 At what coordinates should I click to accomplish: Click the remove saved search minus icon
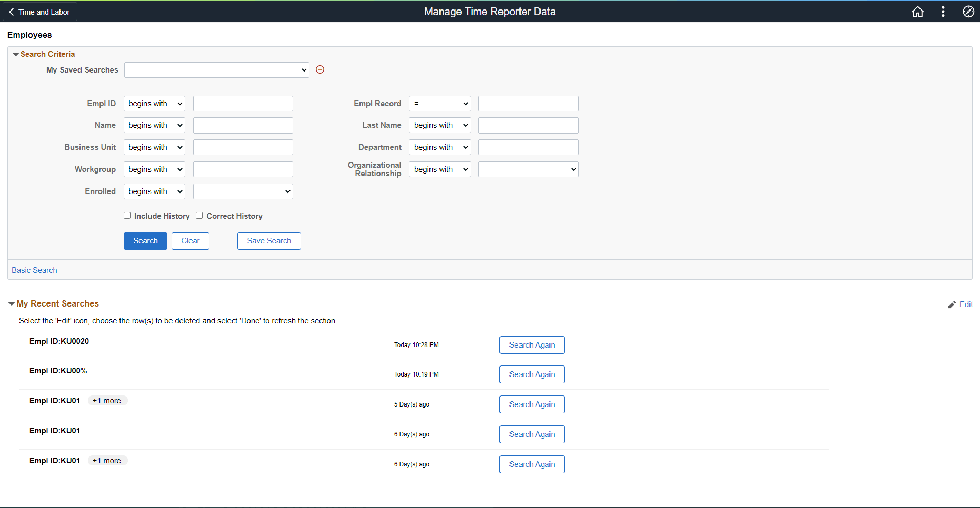pyautogui.click(x=320, y=69)
